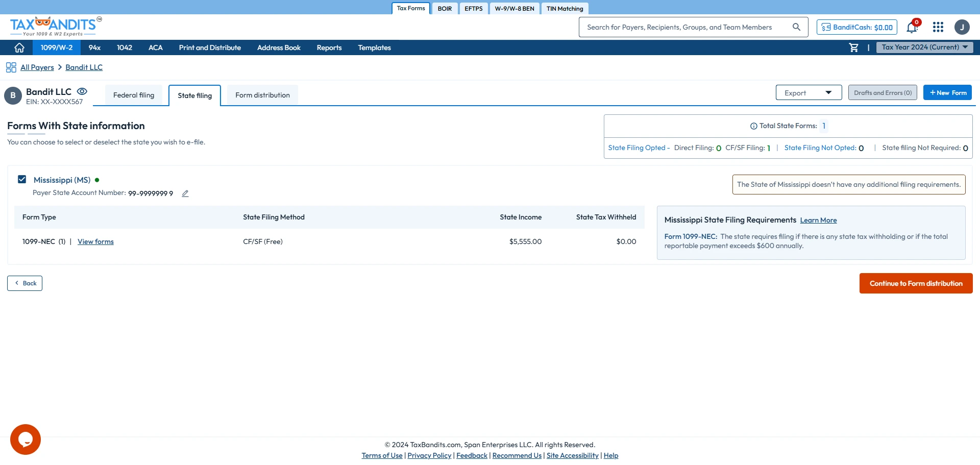Select the EFTPS top tab
Viewport: 980px width, 465px height.
pyautogui.click(x=474, y=9)
